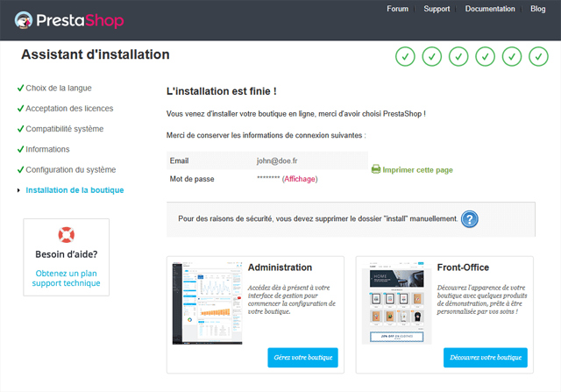Screen dimensions: 561x392
Task: Open the Documentation link
Action: [x=490, y=9]
